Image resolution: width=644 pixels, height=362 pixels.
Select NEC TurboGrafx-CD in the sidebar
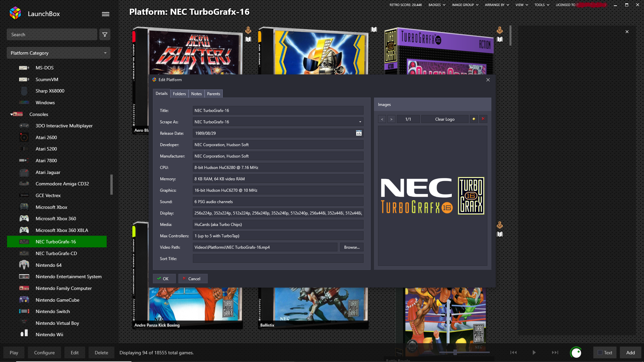click(x=57, y=253)
